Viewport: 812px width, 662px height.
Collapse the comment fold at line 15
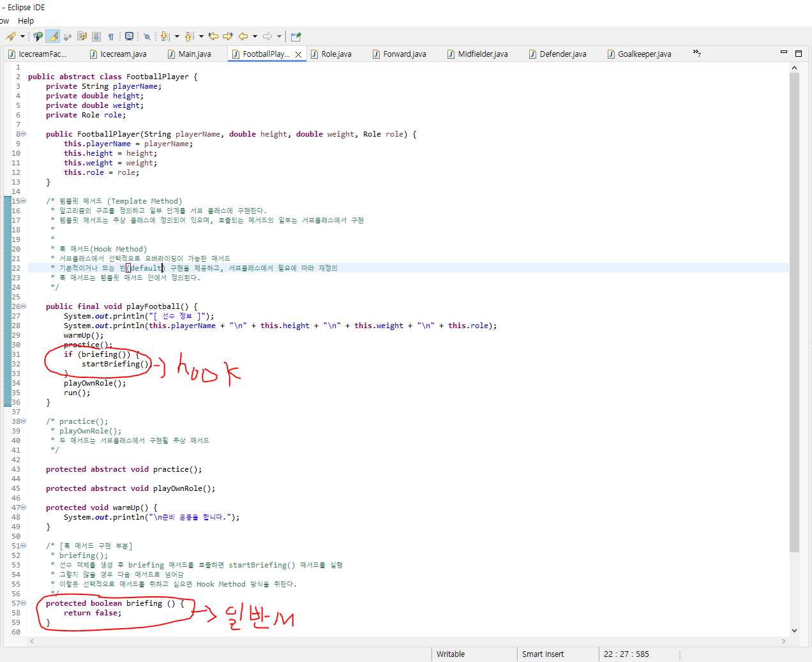pyautogui.click(x=24, y=201)
